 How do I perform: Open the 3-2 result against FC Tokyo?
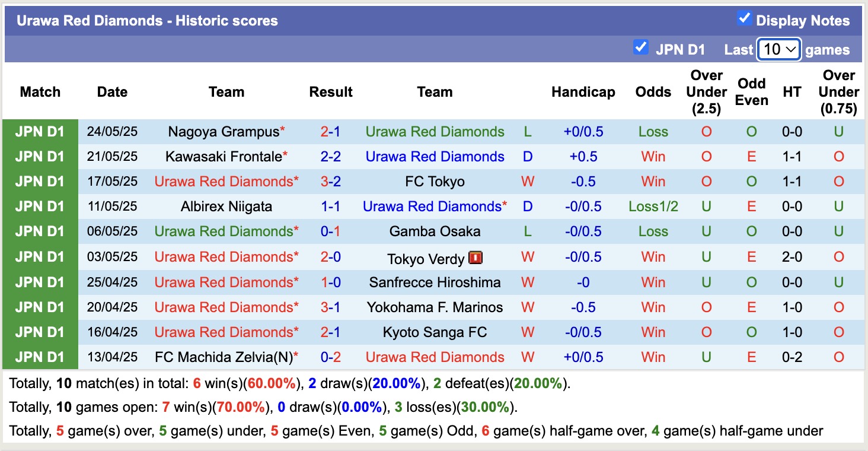[x=331, y=182]
